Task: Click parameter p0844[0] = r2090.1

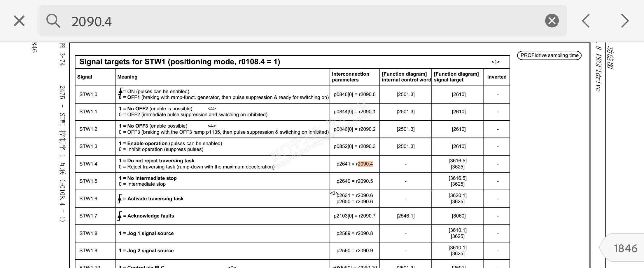Action: click(355, 112)
